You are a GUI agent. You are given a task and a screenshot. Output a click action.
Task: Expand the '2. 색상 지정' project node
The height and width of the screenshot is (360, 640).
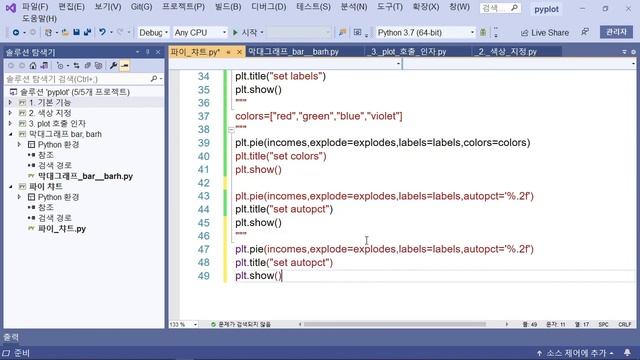click(x=10, y=113)
